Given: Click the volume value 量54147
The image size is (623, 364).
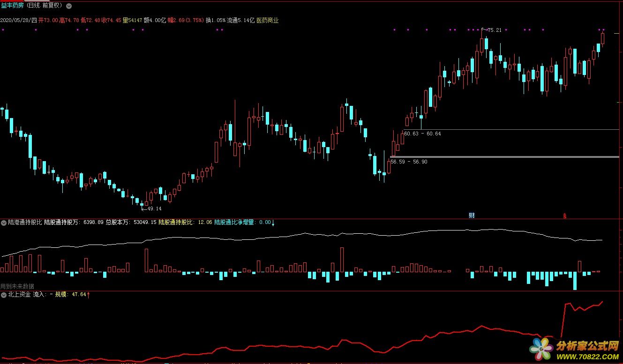Looking at the screenshot, I should tap(132, 21).
